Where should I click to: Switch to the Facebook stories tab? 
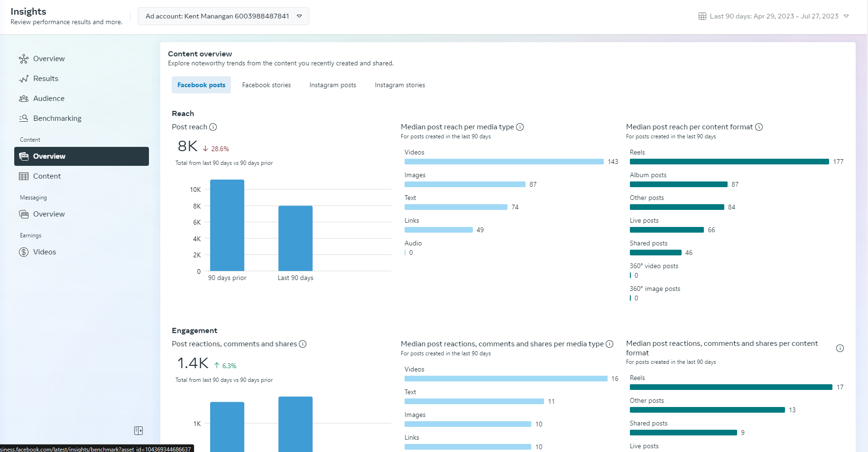pyautogui.click(x=267, y=85)
